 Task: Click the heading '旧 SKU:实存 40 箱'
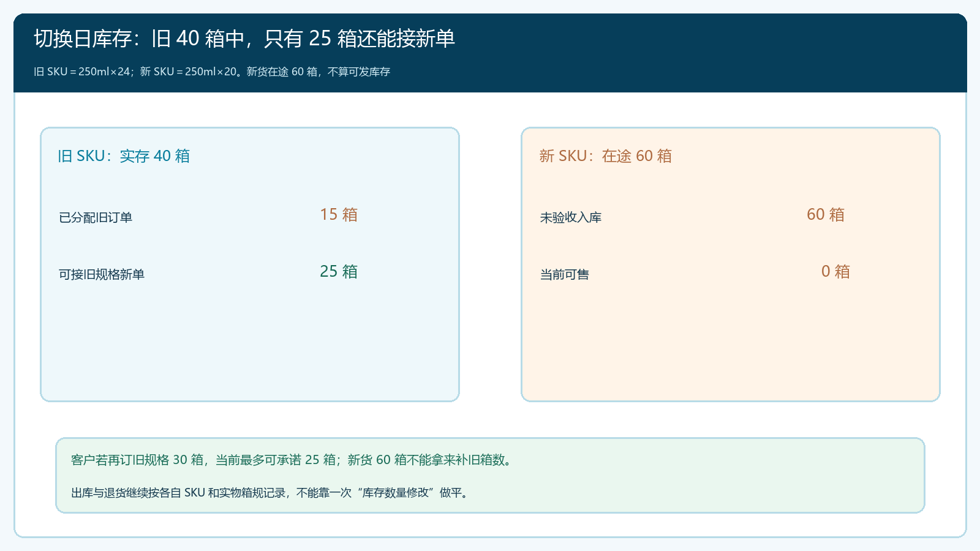[124, 156]
